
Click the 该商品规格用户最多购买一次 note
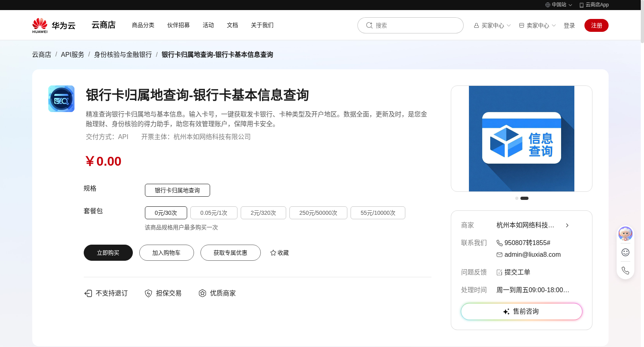182,227
